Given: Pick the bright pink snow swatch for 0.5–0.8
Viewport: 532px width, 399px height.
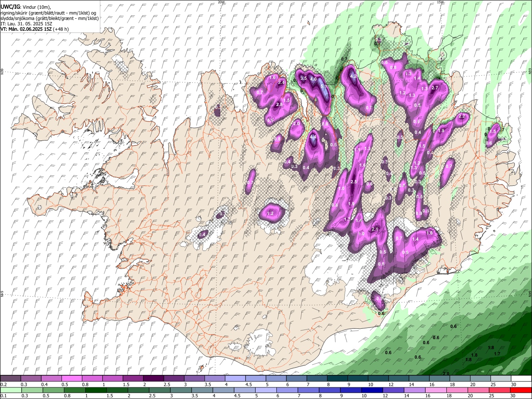Looking at the screenshot, I should tap(72, 378).
